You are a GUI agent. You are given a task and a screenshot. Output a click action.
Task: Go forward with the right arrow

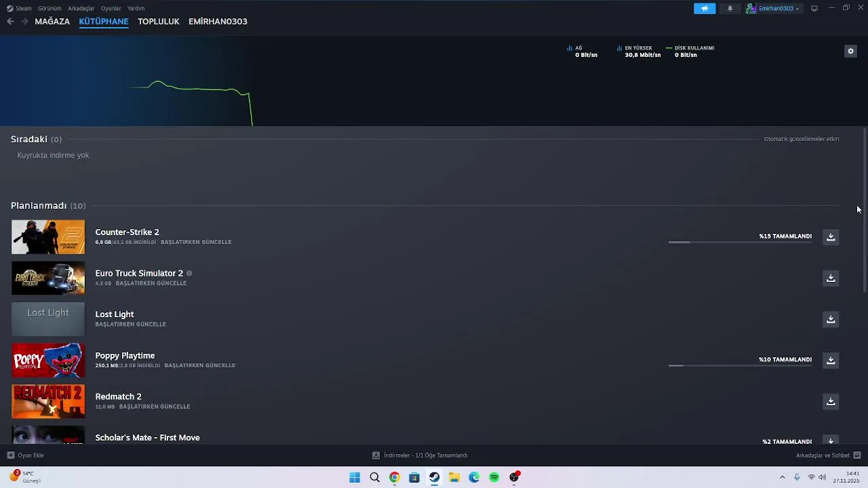(24, 21)
